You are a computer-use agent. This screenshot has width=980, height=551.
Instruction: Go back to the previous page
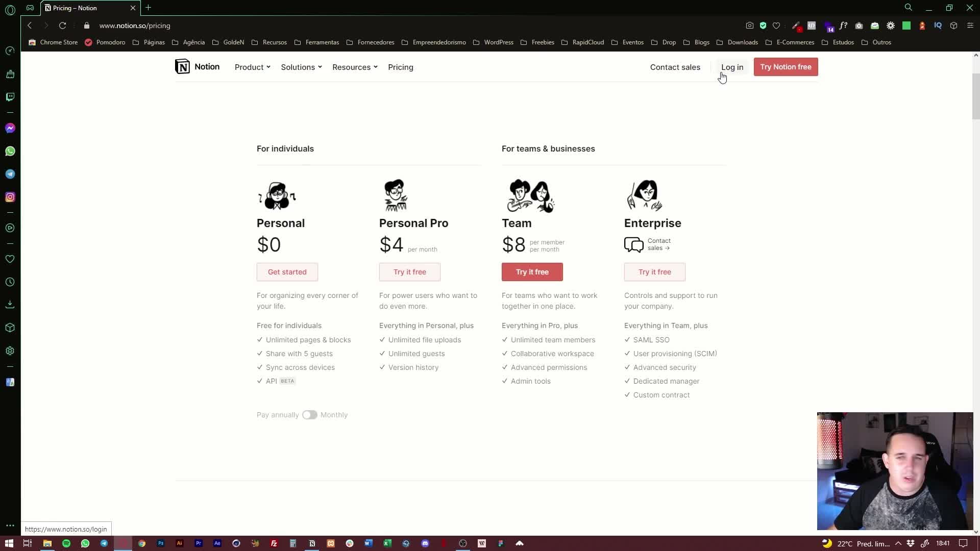[30, 26]
